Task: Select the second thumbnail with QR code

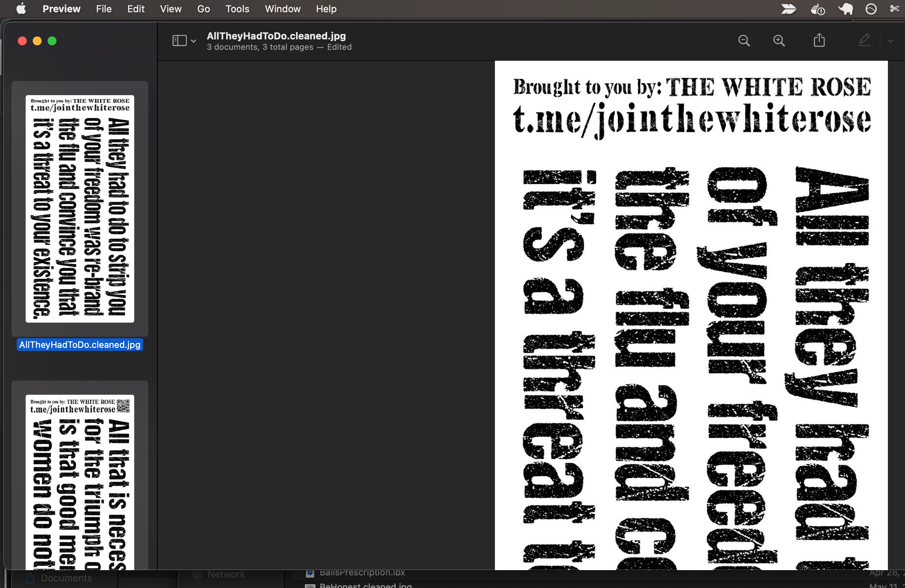Action: (80, 482)
